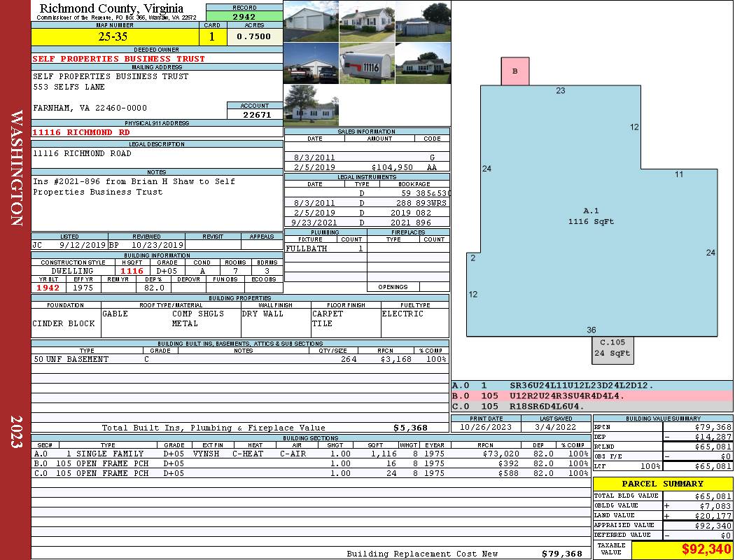
Task: Open the mailbox 11116 photo
Action: pos(367,64)
